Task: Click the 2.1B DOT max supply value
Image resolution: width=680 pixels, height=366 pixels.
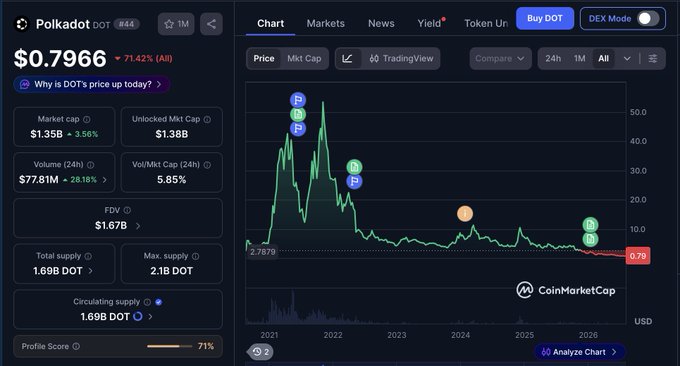Action: pyautogui.click(x=171, y=271)
